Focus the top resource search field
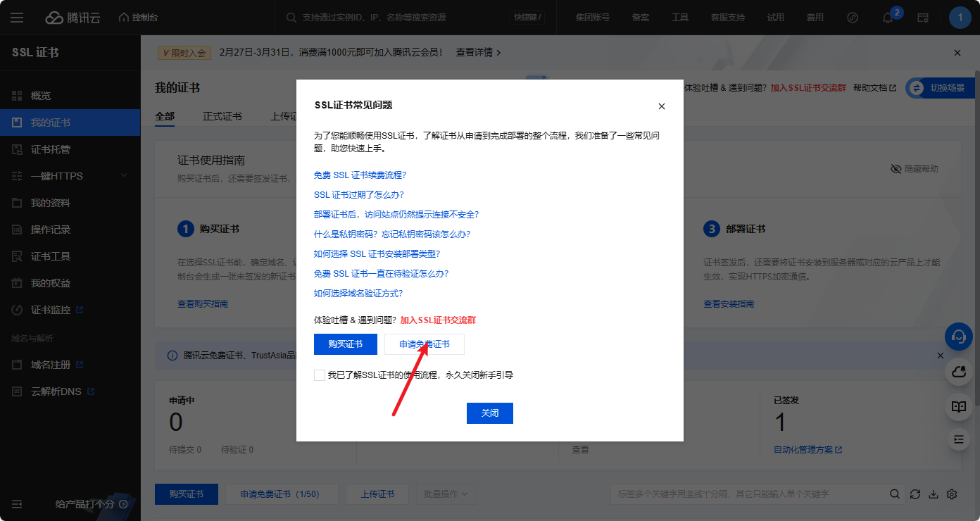This screenshot has width=980, height=521. click(415, 18)
